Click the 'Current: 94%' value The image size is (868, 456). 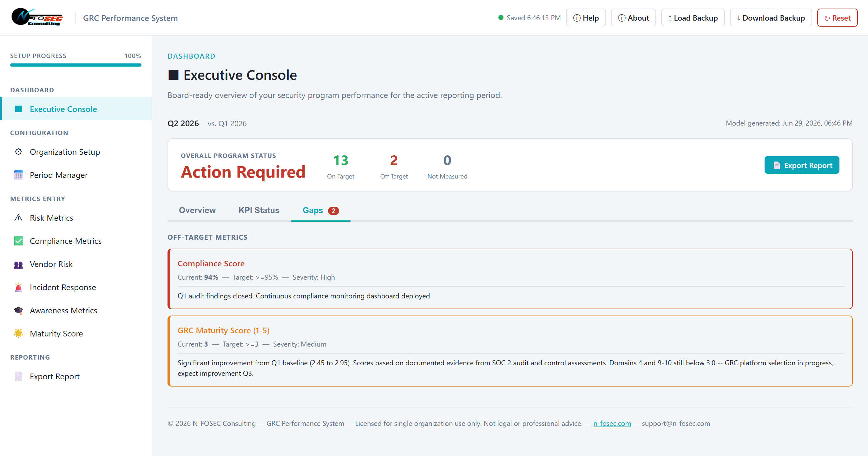click(x=198, y=277)
